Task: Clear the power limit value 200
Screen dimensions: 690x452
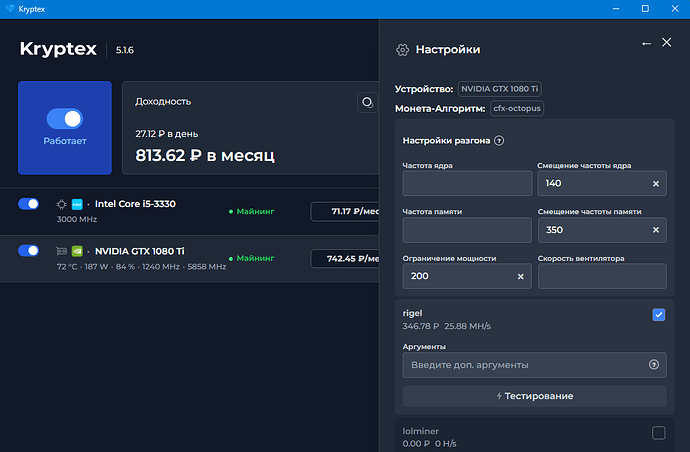Action: (x=521, y=277)
